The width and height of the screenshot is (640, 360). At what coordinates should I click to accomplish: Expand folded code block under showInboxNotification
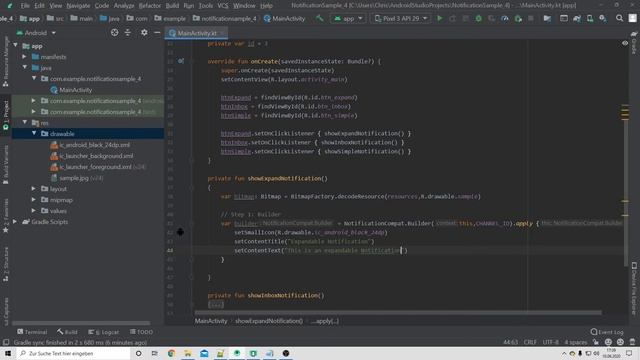click(216, 304)
